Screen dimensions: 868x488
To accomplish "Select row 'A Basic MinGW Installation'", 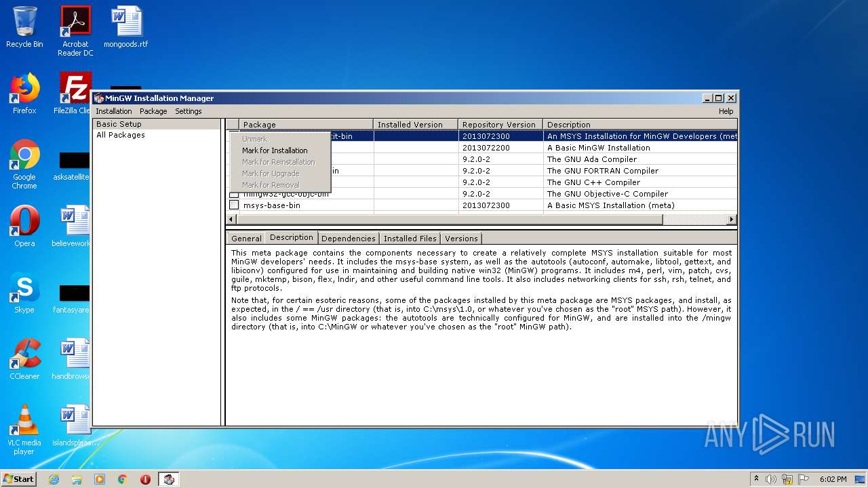I will 481,148.
